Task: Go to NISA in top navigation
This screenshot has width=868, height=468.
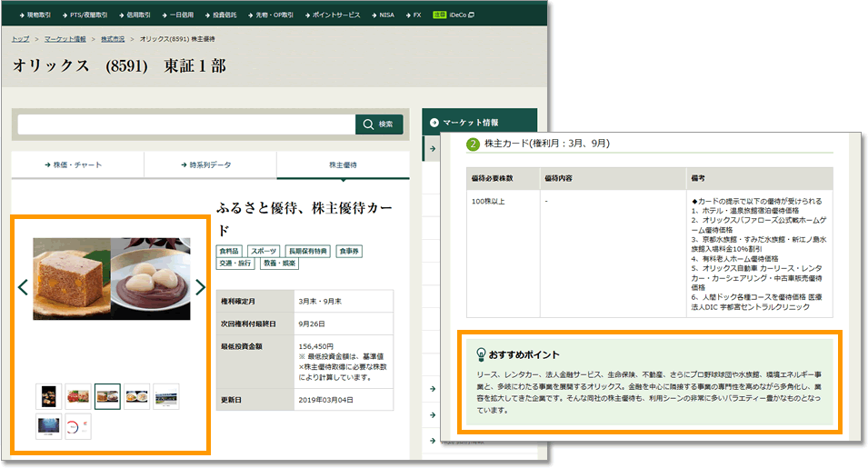Action: (x=383, y=15)
